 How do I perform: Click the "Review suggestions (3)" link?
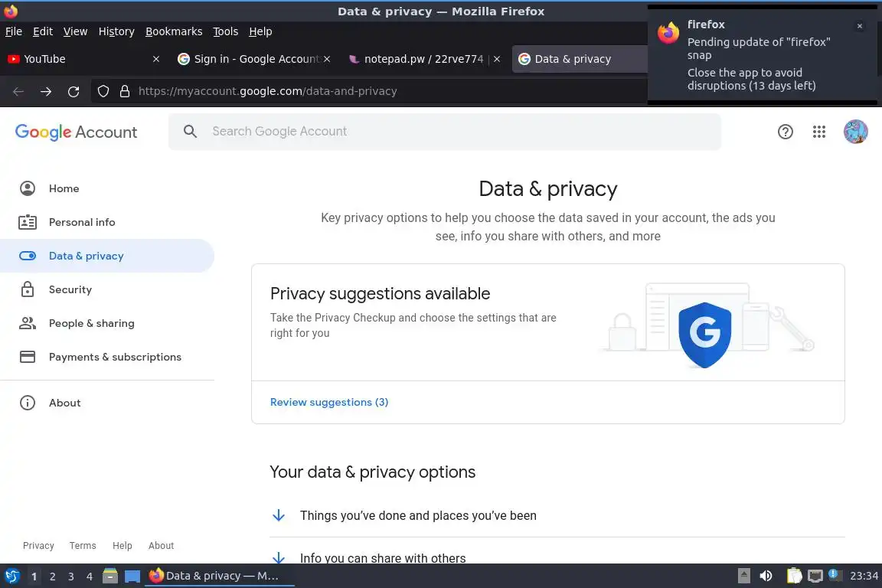(329, 402)
